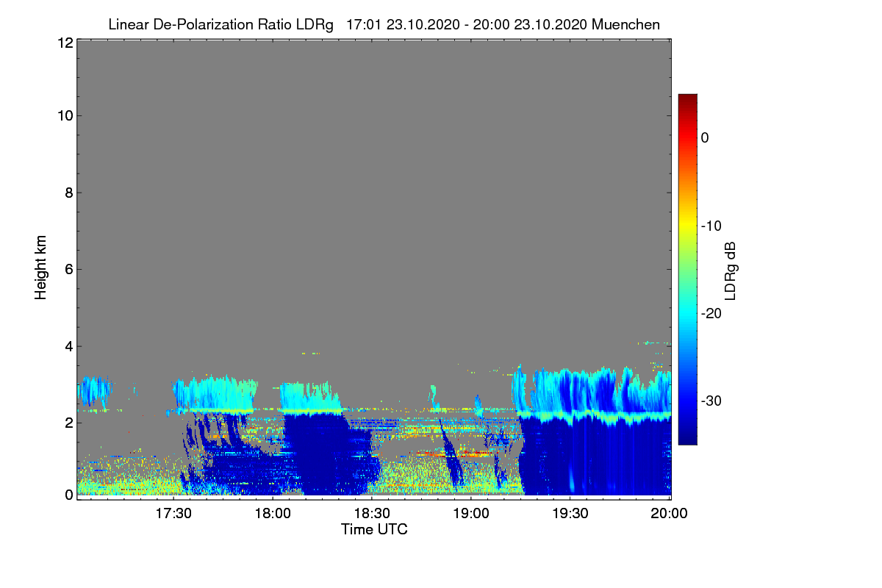Click the height axis tick '12'
The height and width of the screenshot is (588, 882).
pos(64,43)
